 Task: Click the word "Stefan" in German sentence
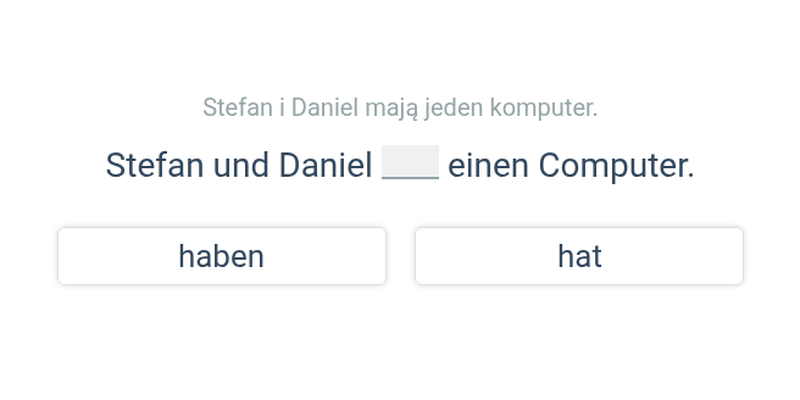(155, 166)
